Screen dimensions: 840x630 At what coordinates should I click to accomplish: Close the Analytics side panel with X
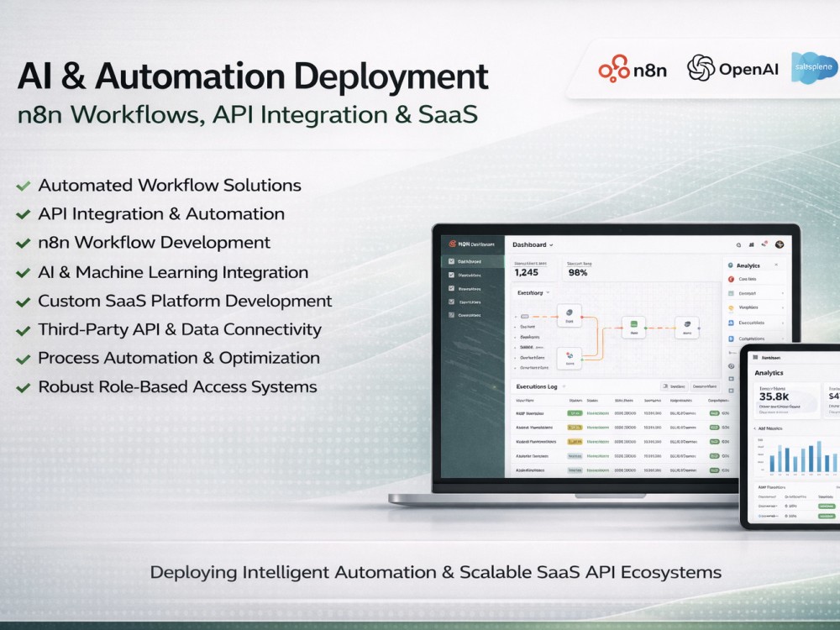coord(776,265)
